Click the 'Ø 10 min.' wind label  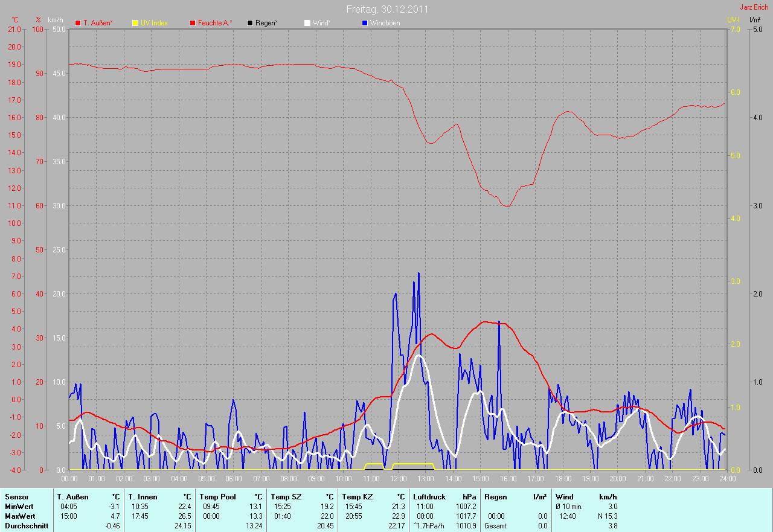click(x=568, y=507)
